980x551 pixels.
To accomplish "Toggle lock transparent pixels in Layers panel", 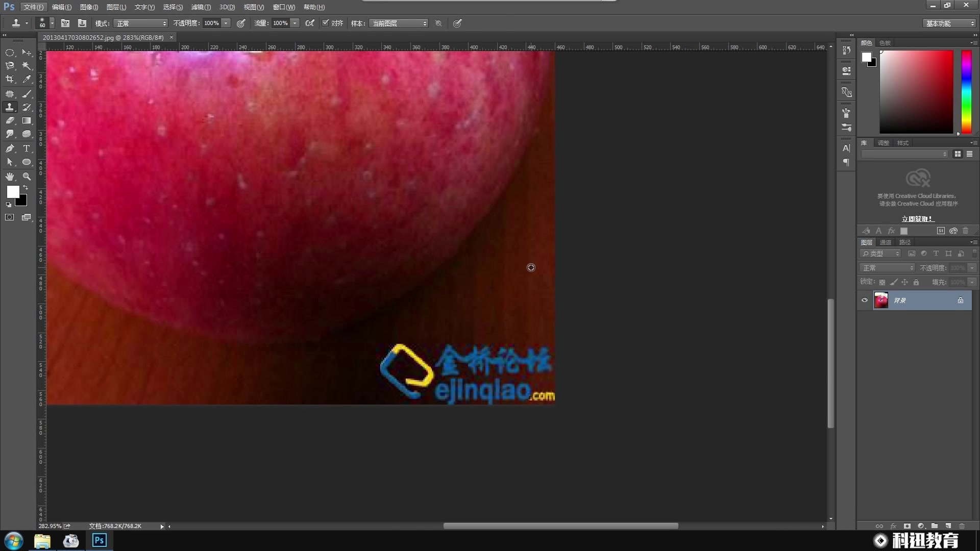I will coord(883,282).
